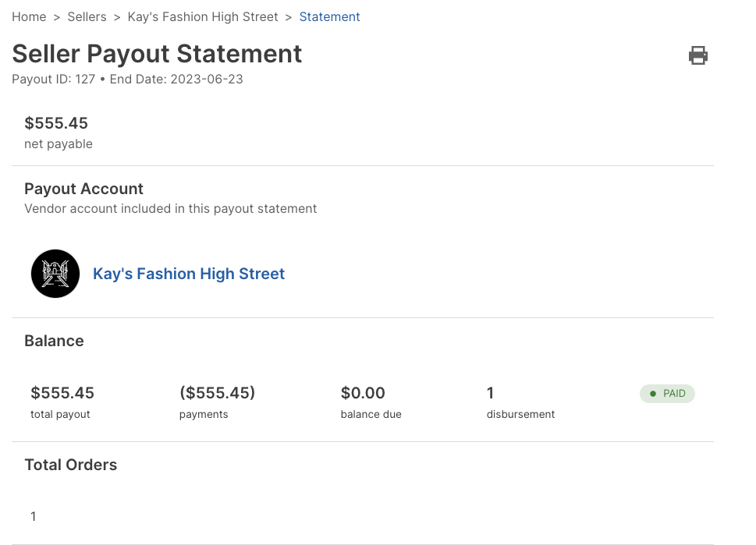Screen dimensions: 756x545
Task: Click the vendor account description text
Action: click(x=170, y=209)
